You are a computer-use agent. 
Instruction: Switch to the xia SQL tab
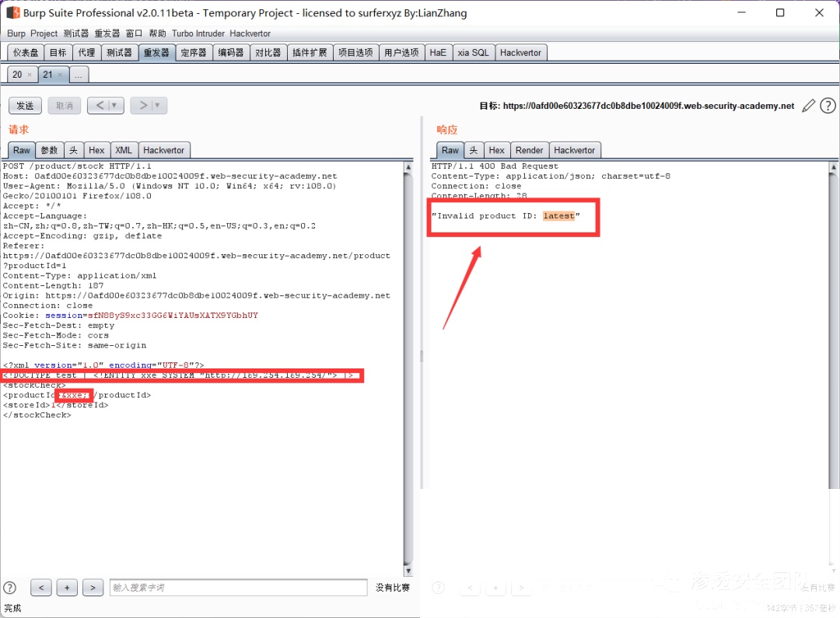click(x=473, y=53)
